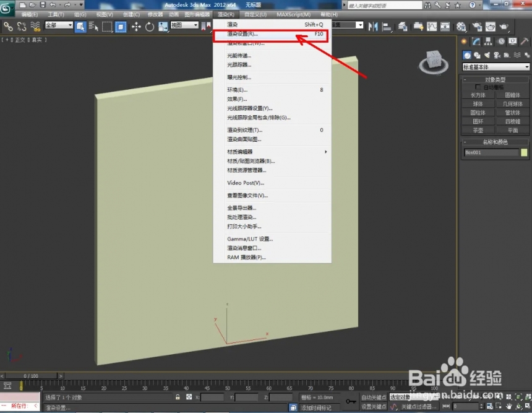Activate the Select and Rotate tool
The height and width of the screenshot is (413, 532).
tap(150, 27)
